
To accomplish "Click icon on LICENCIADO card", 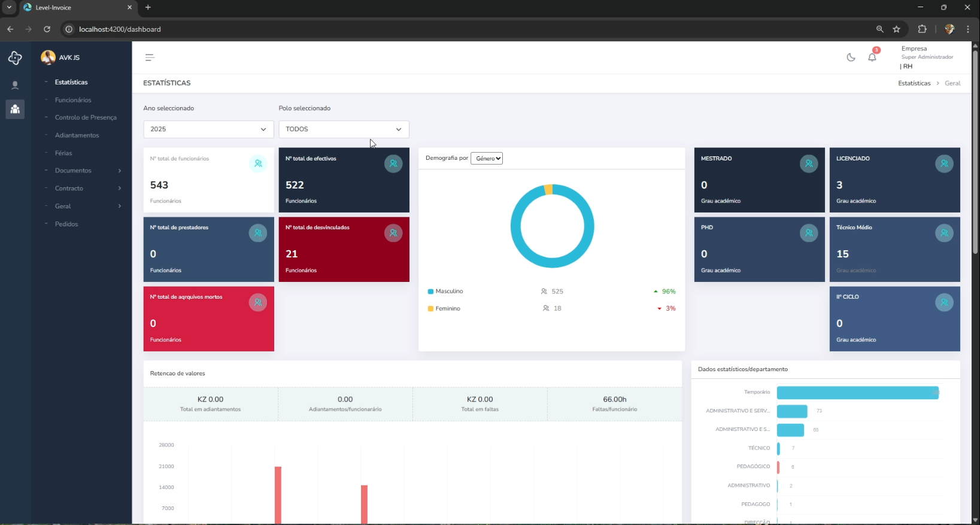I will (x=944, y=163).
